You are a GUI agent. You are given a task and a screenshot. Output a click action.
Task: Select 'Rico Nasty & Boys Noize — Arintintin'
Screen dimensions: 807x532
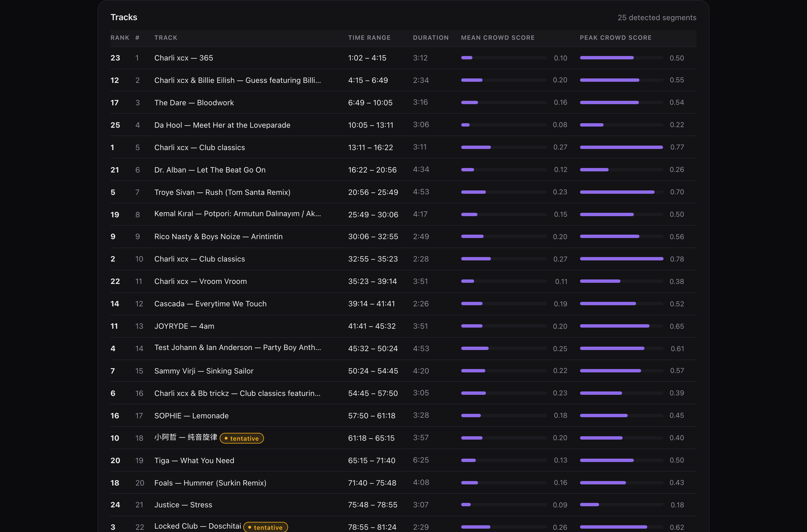click(x=218, y=237)
